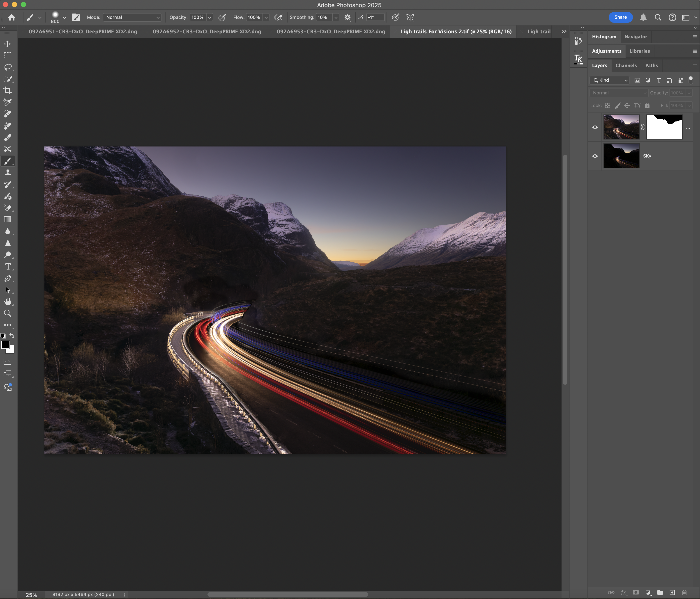Viewport: 700px width, 599px height.
Task: Select the layer mask thumbnail
Action: point(664,127)
